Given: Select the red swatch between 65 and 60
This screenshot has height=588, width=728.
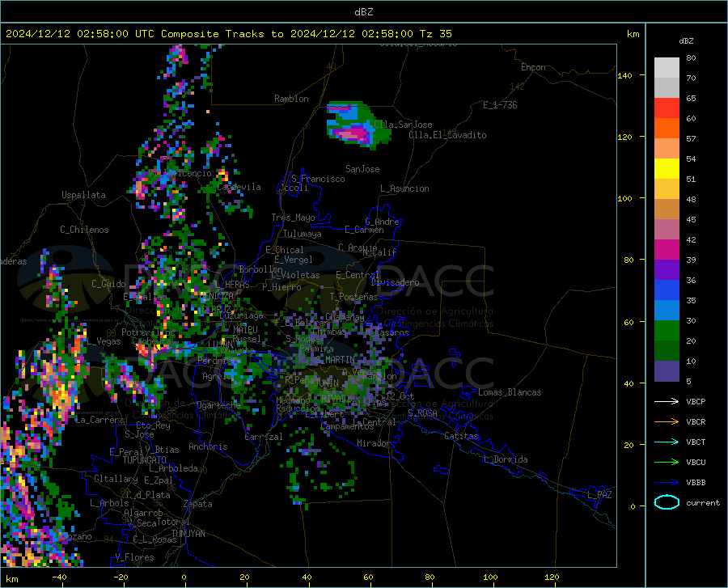Looking at the screenshot, I should tap(667, 108).
